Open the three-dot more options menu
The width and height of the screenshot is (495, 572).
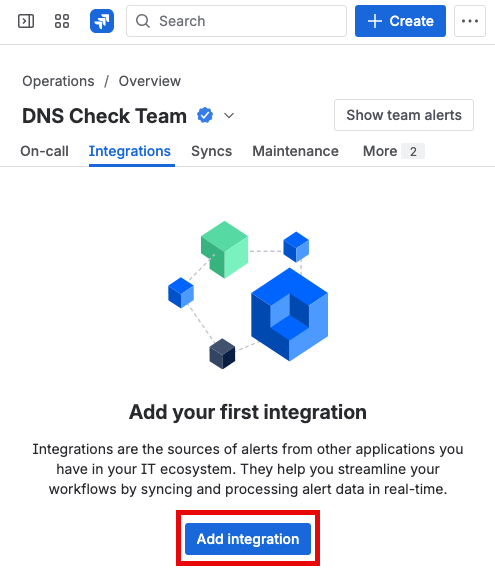469,21
